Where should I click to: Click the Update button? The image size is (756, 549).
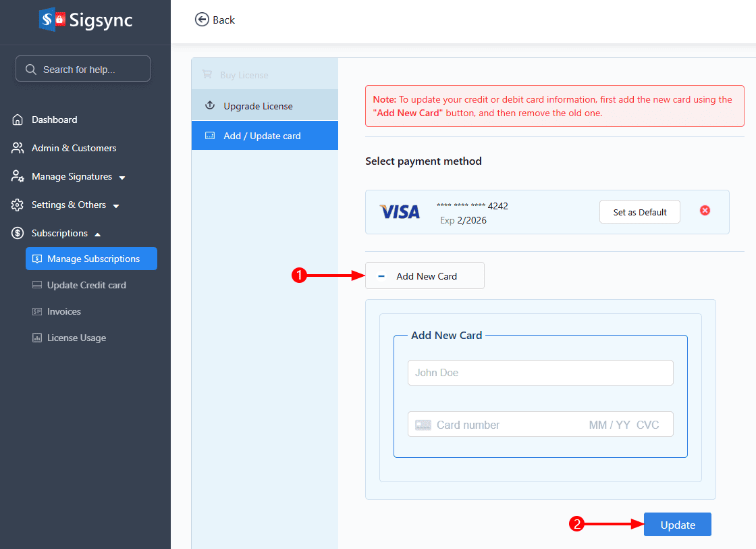point(677,524)
